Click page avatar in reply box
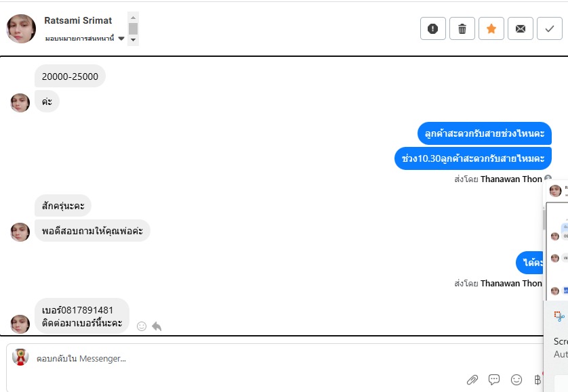 (20, 357)
